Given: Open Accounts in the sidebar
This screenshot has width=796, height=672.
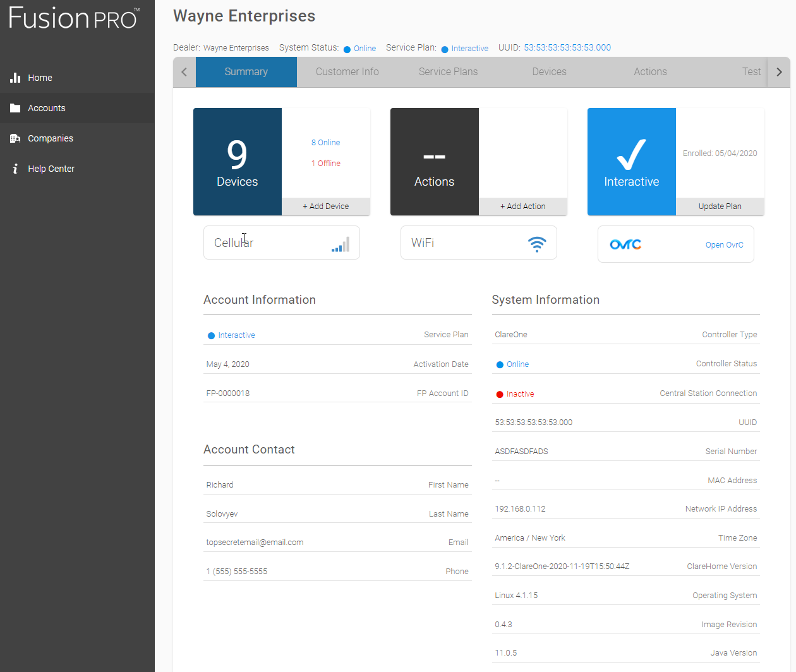Looking at the screenshot, I should [77, 108].
